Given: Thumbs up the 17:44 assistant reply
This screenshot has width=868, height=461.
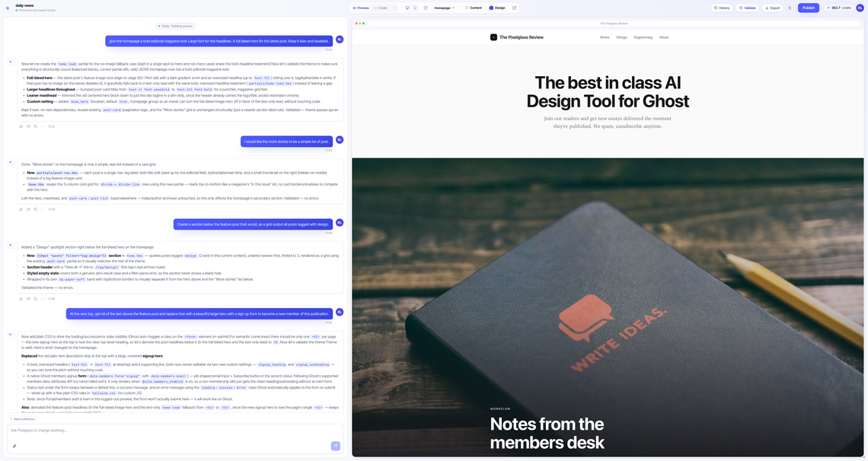Looking at the screenshot, I should [21, 209].
